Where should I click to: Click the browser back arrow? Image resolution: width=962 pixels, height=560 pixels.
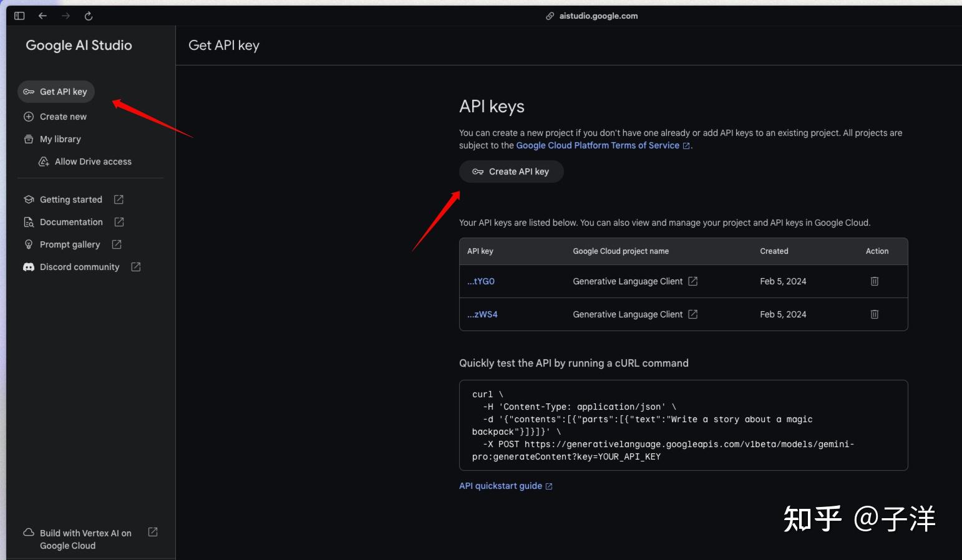pyautogui.click(x=42, y=16)
